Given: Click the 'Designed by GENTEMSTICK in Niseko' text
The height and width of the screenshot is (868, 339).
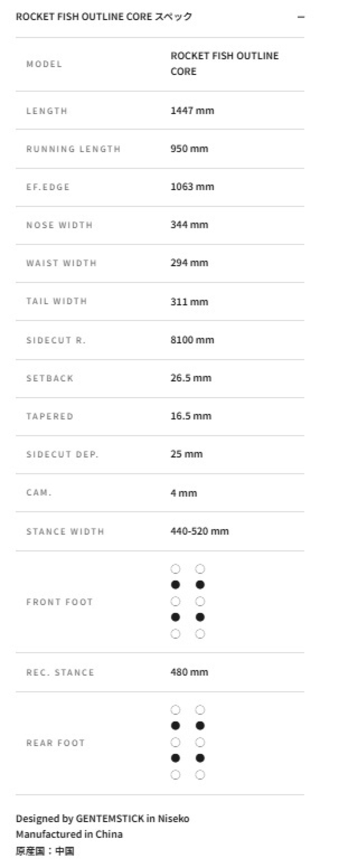Looking at the screenshot, I should (x=102, y=818).
